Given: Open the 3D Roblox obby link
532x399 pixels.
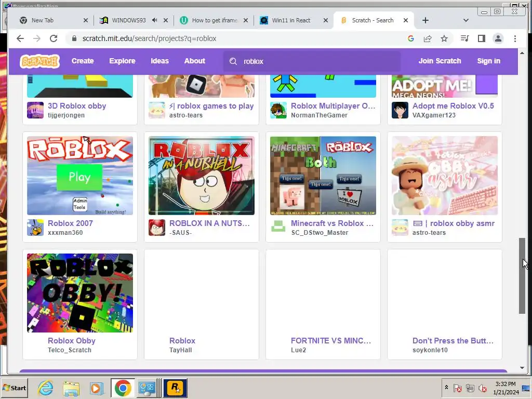Looking at the screenshot, I should [77, 106].
